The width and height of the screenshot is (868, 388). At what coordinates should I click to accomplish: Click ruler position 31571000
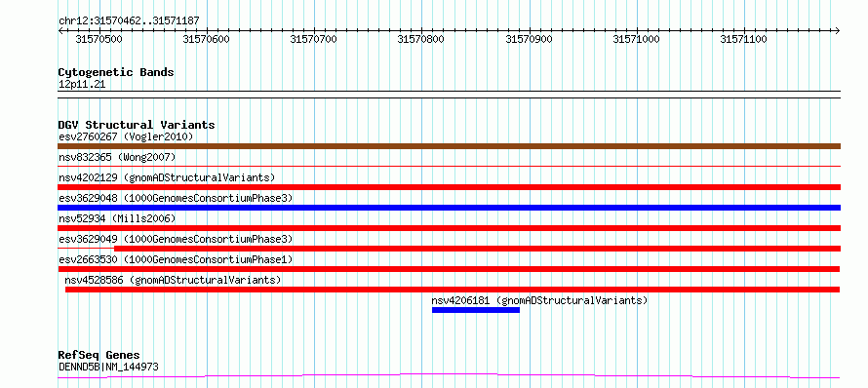637,39
